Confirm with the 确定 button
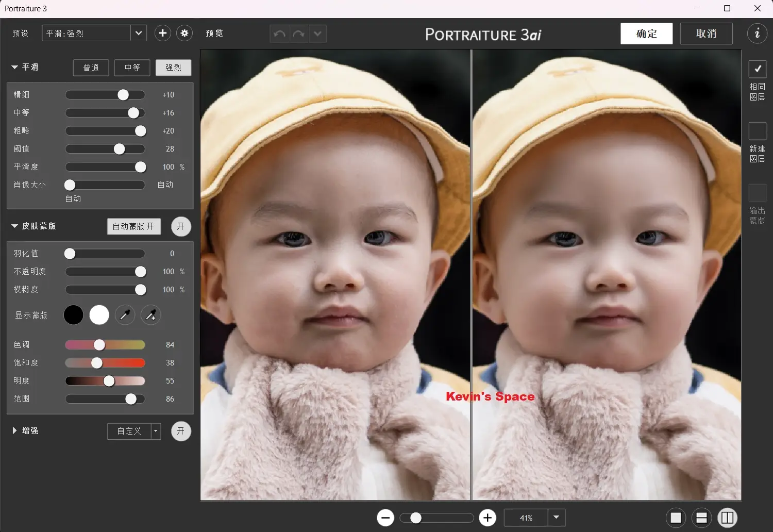The width and height of the screenshot is (773, 532). click(647, 34)
